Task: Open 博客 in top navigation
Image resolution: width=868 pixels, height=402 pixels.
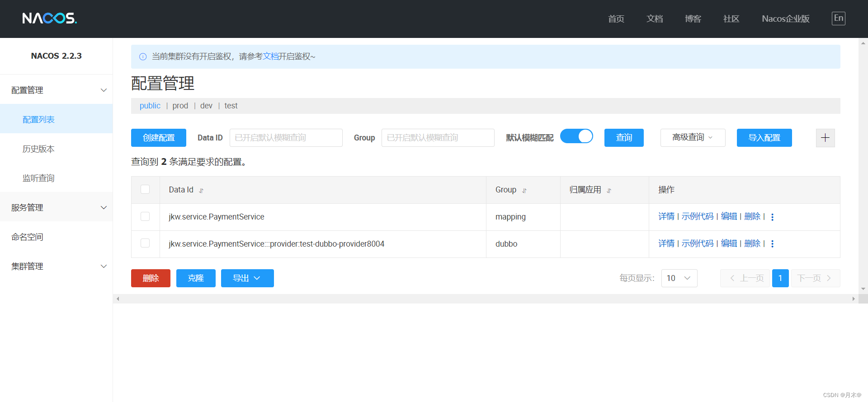Action: coord(693,19)
